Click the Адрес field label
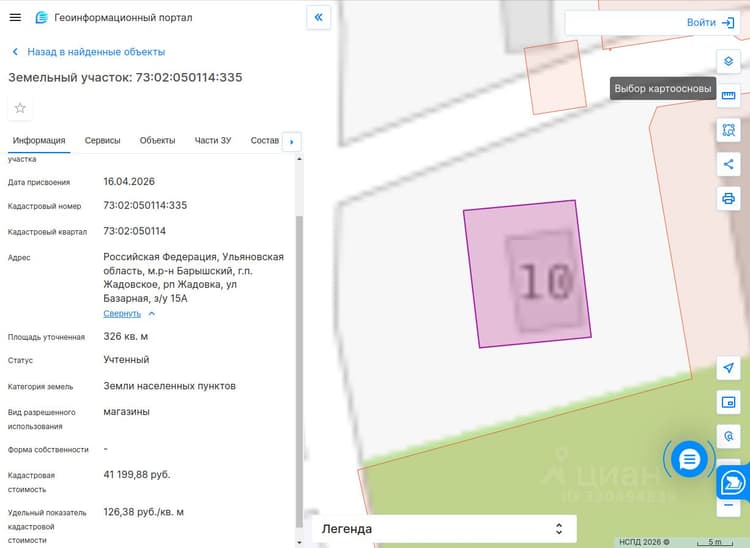Image resolution: width=750 pixels, height=548 pixels. 19,258
